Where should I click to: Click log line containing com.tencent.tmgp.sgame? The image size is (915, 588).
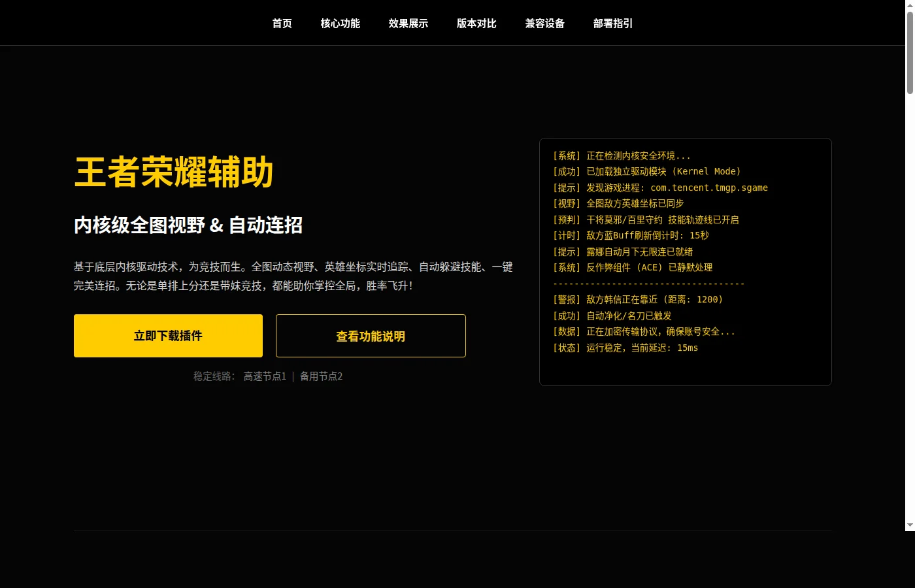tap(660, 188)
